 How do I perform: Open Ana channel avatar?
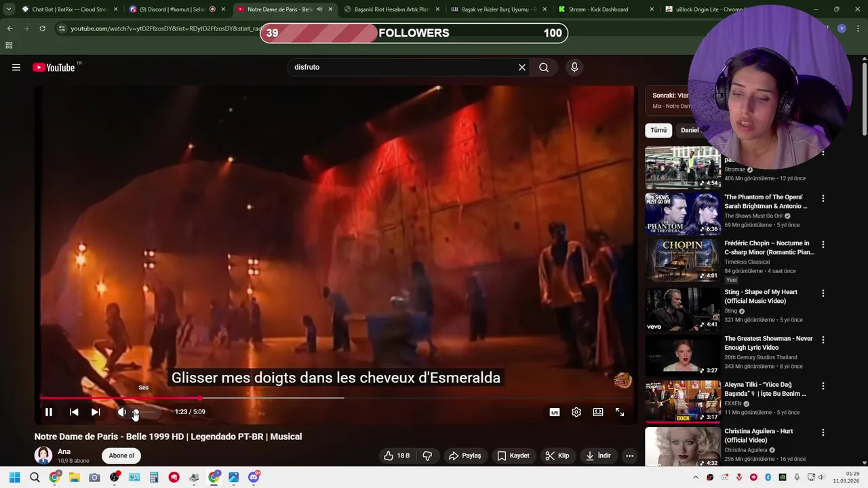43,455
